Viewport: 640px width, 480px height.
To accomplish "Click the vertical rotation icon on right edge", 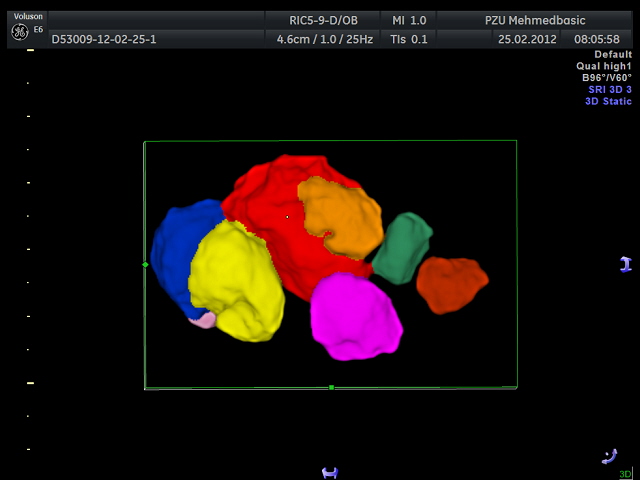I will click(x=625, y=264).
